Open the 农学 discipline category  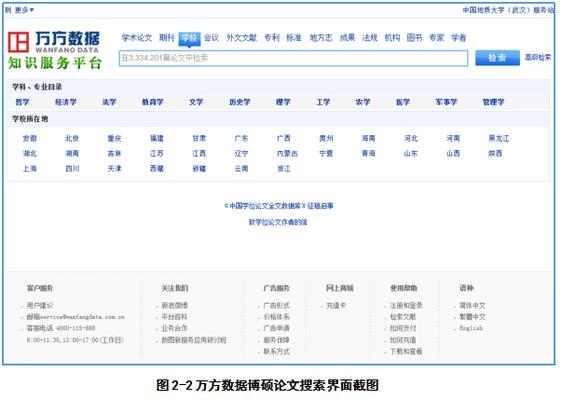pyautogui.click(x=363, y=102)
